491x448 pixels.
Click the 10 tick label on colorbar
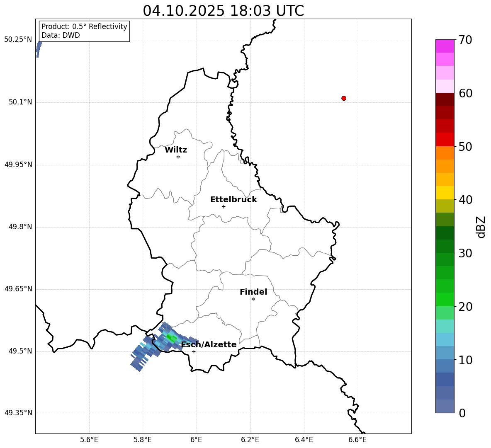click(x=465, y=360)
